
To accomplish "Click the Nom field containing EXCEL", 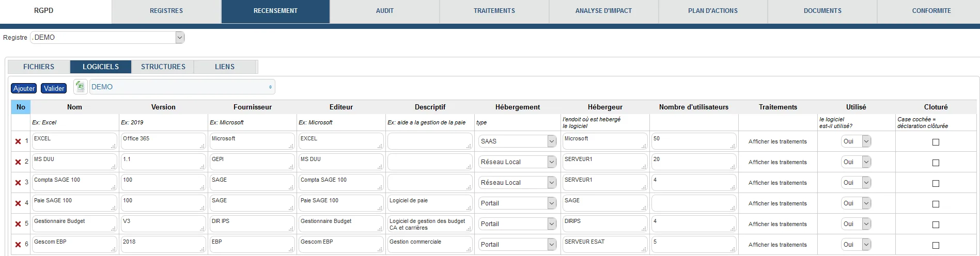I will click(x=74, y=141).
